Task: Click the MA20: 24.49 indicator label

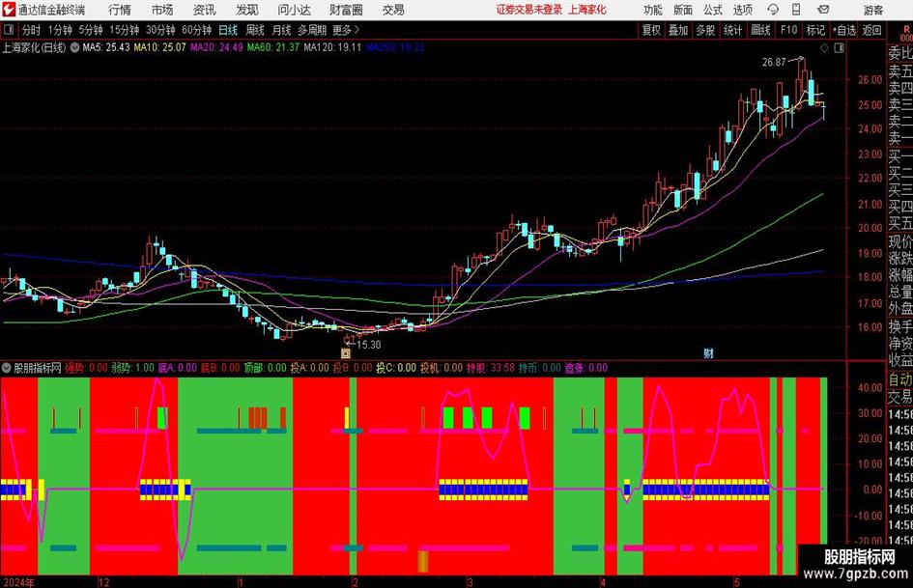Action: [x=216, y=47]
